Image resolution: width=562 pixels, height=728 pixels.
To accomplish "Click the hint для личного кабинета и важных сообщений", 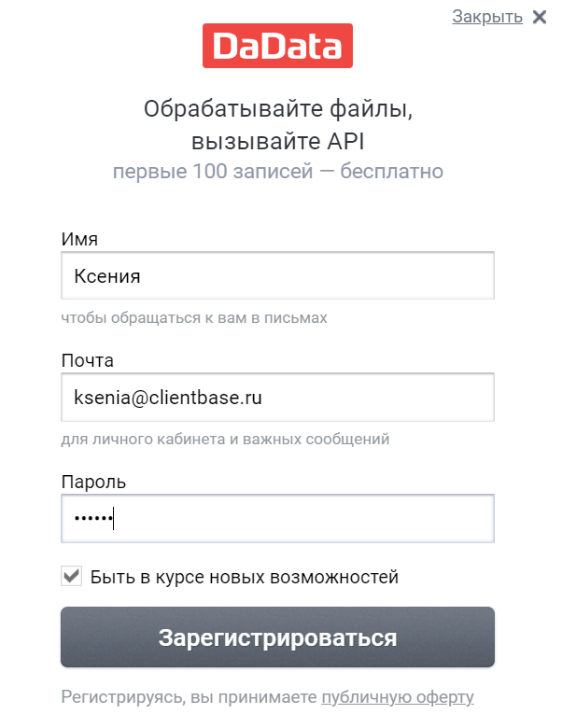I will click(225, 439).
